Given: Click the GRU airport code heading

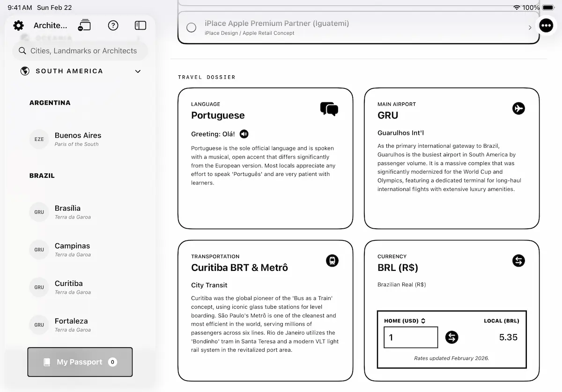Looking at the screenshot, I should coord(388,116).
